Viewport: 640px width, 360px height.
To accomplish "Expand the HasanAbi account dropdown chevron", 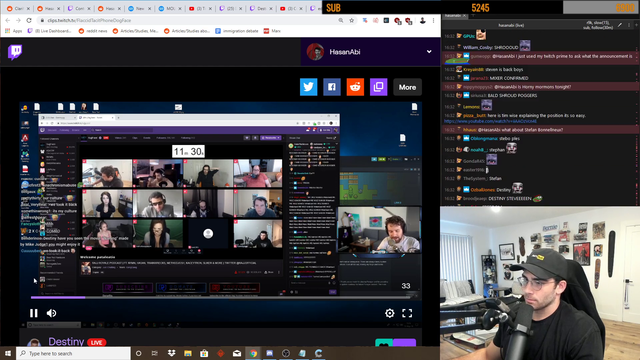I will click(429, 52).
